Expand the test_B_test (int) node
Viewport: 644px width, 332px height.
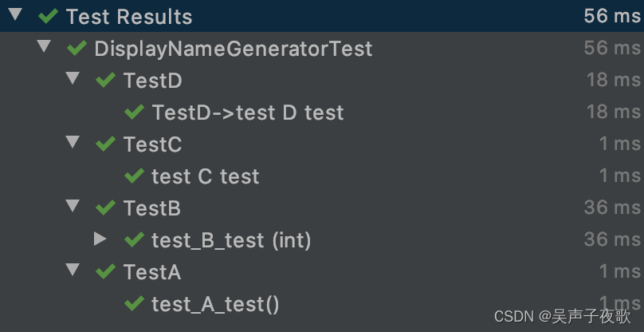100,239
